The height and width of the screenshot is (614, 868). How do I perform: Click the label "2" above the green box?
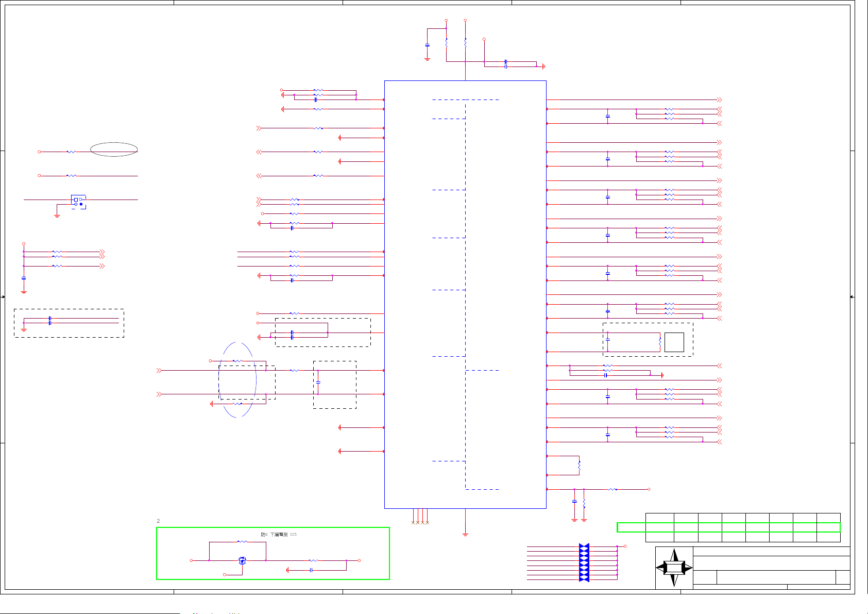point(158,521)
